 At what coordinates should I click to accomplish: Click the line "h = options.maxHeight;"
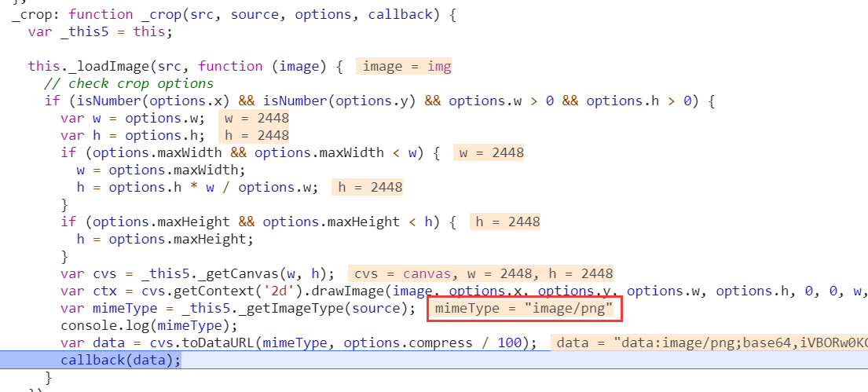pos(164,239)
